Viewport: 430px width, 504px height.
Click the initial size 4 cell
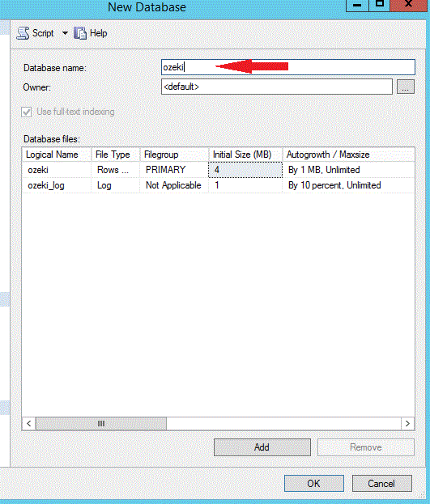click(245, 170)
